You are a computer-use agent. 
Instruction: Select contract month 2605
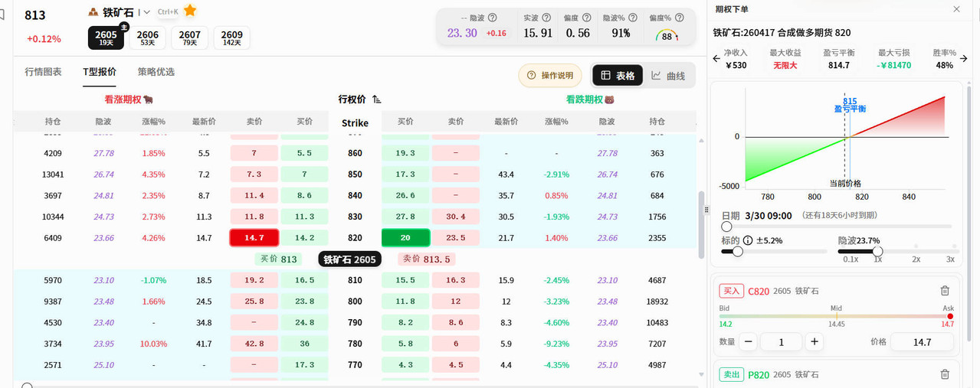tap(106, 38)
